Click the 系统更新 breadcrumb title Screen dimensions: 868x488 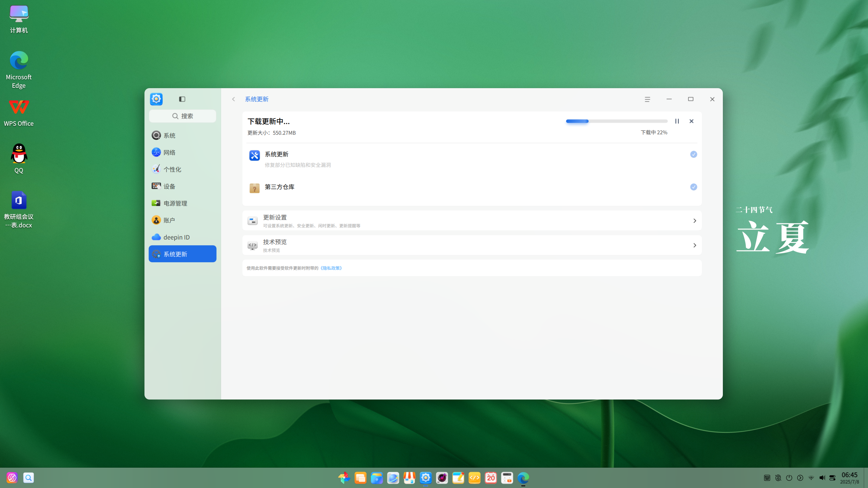click(x=257, y=99)
